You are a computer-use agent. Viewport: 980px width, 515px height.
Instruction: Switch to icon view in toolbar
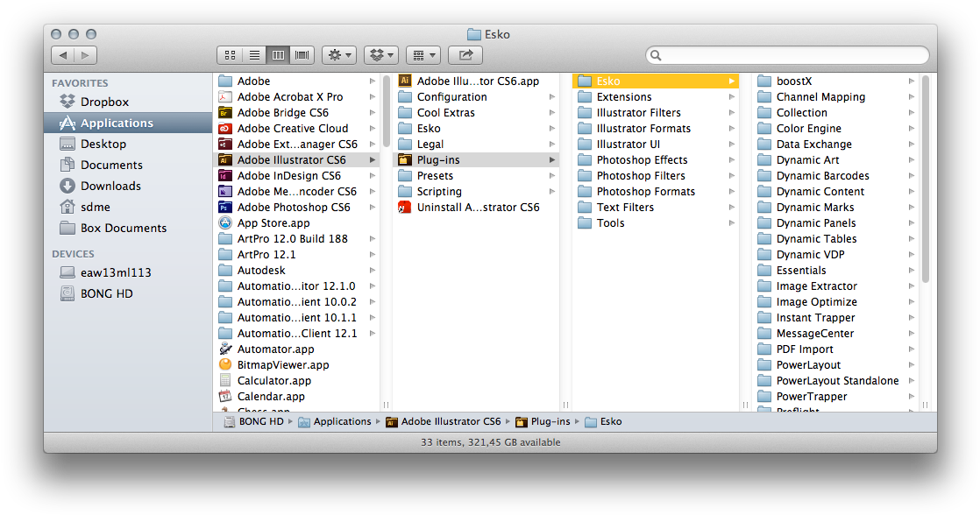coord(230,55)
